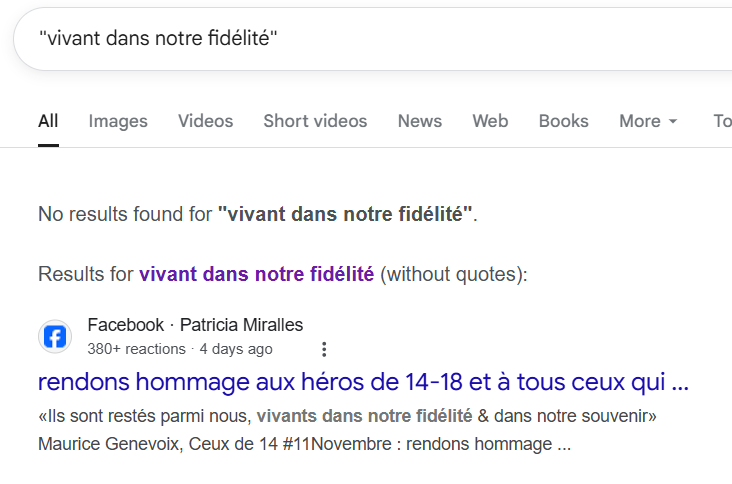The width and height of the screenshot is (732, 484).
Task: Switch to the Images tab
Action: tap(118, 121)
